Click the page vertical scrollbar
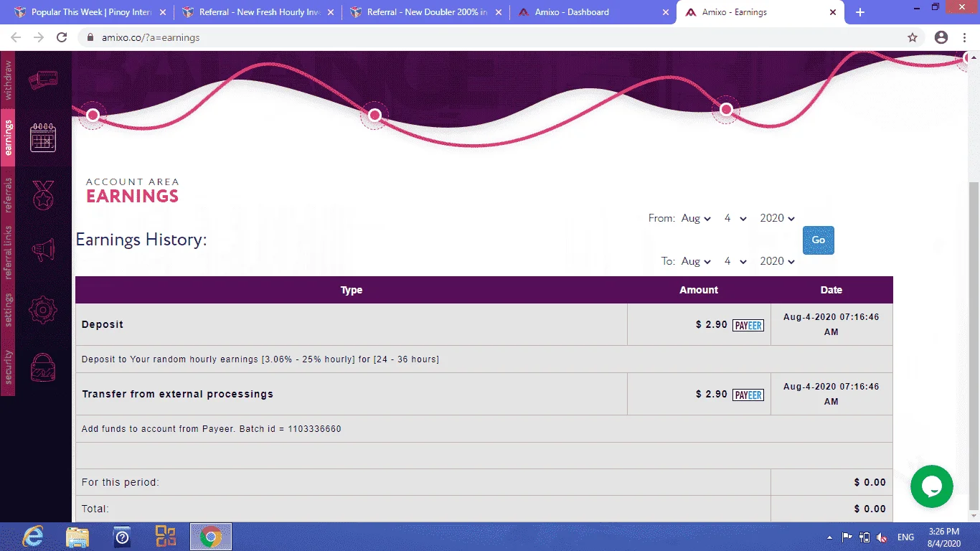 974,346
